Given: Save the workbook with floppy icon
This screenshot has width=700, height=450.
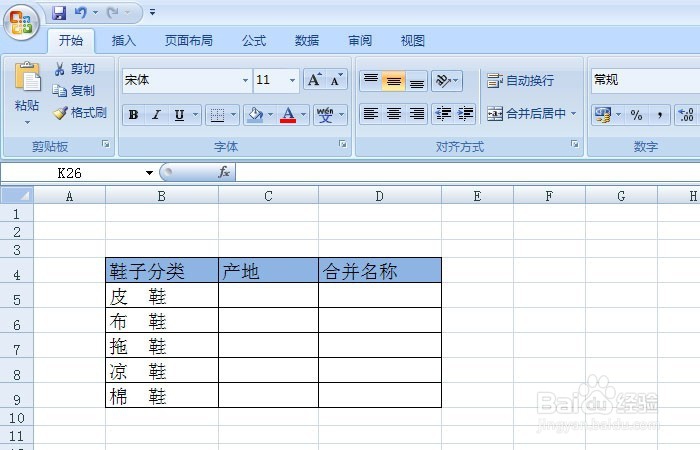Looking at the screenshot, I should click(x=59, y=13).
